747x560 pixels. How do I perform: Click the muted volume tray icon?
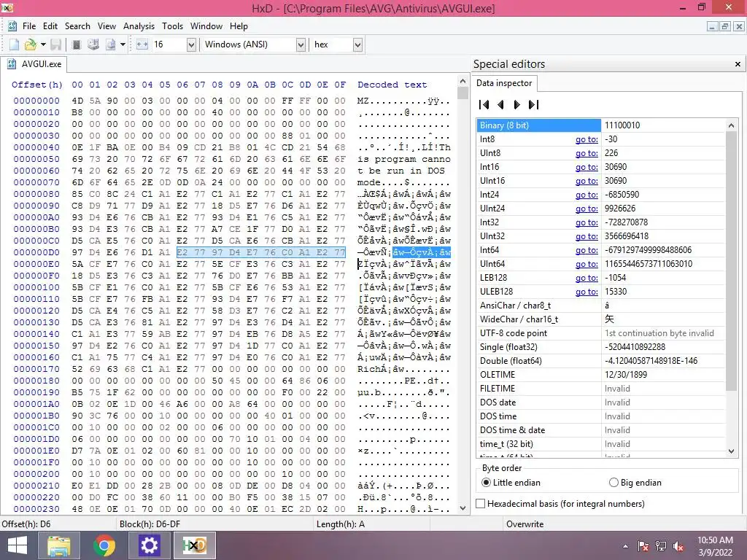click(x=678, y=546)
